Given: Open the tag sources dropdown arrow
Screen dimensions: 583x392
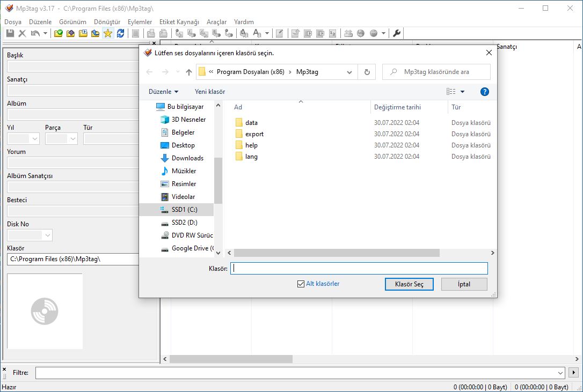Looking at the screenshot, I should 384,33.
